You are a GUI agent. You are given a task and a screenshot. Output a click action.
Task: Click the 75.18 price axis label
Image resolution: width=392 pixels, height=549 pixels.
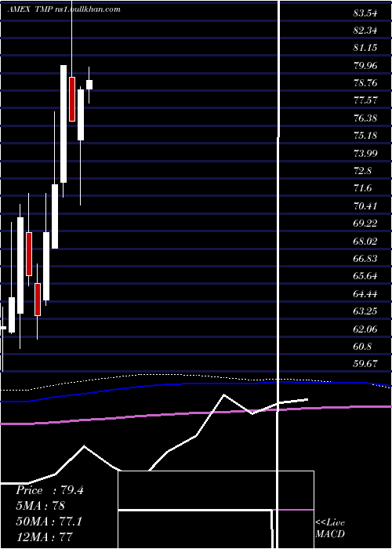pos(365,136)
